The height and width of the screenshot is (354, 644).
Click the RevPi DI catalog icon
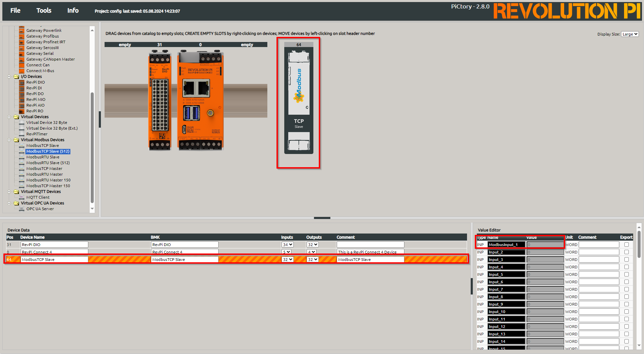tap(22, 88)
